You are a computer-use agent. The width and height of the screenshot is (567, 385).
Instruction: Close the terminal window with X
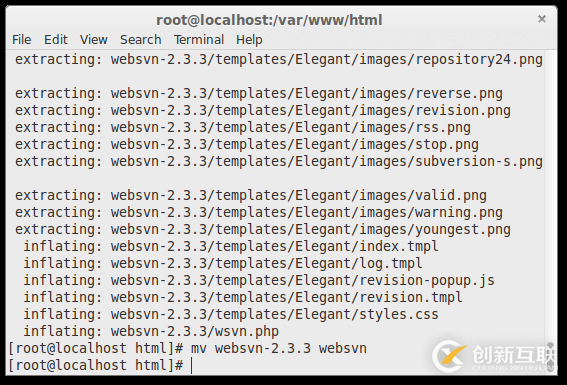tap(541, 19)
